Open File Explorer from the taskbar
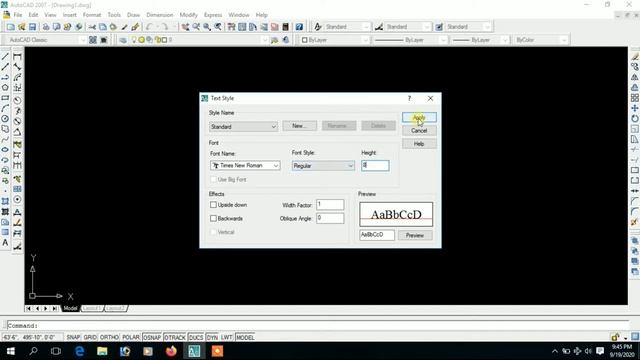Viewport: 640px width, 360px height. [x=102, y=351]
